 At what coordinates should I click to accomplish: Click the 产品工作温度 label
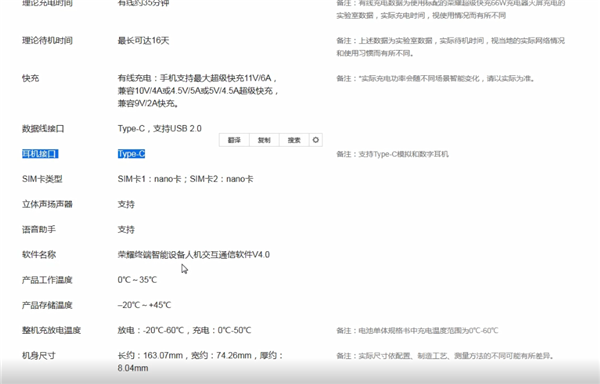coord(47,280)
